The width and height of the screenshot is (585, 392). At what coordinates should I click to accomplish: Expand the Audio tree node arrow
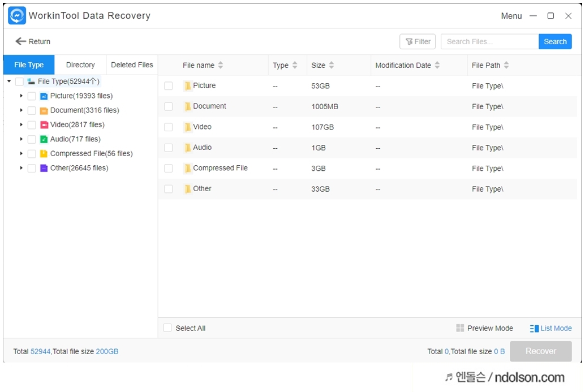21,139
